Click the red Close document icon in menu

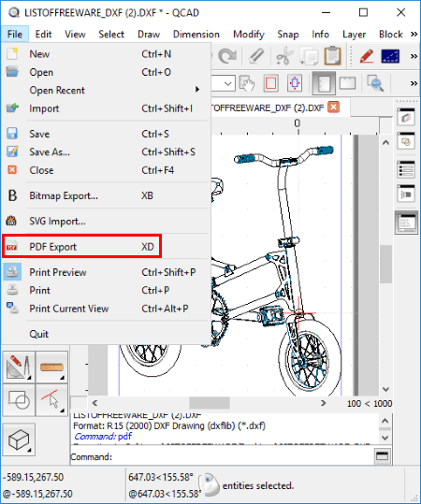coord(12,170)
